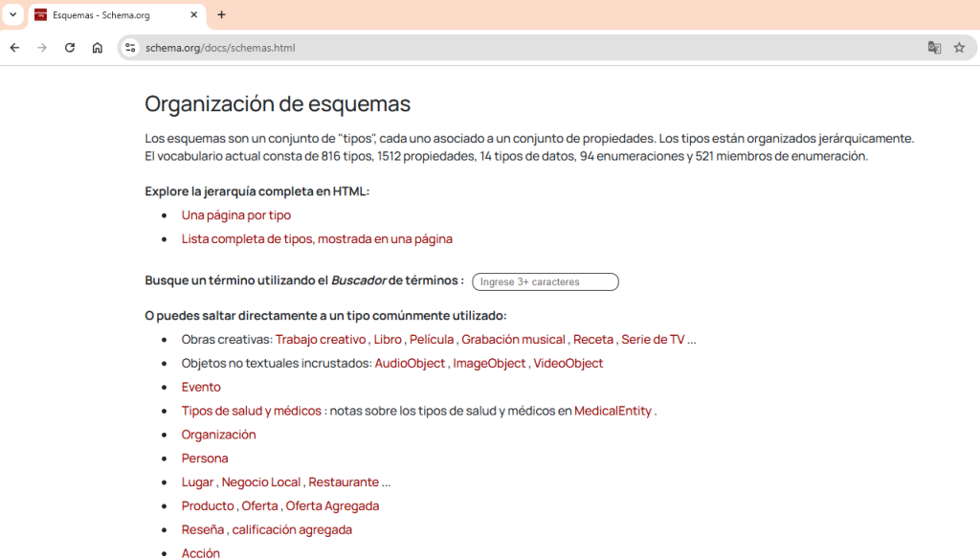Open 'Una página por tipo' link
Screen dimensions: 980x560
click(x=236, y=215)
